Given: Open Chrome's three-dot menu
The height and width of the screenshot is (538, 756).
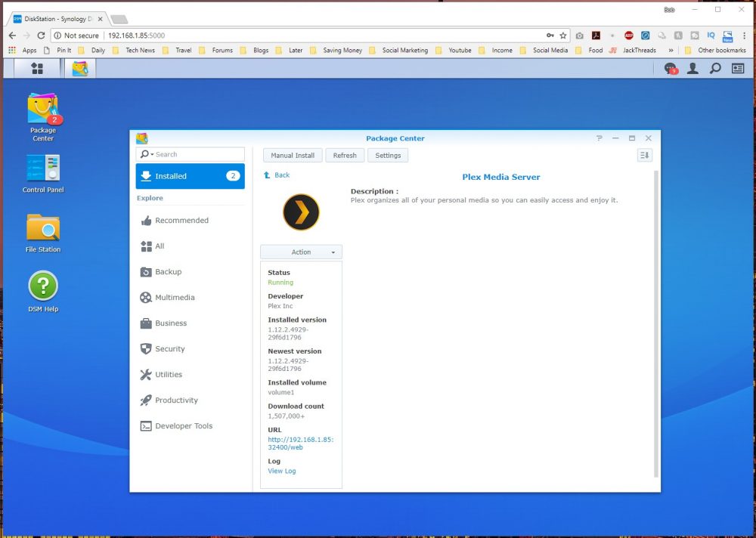Looking at the screenshot, I should click(745, 36).
